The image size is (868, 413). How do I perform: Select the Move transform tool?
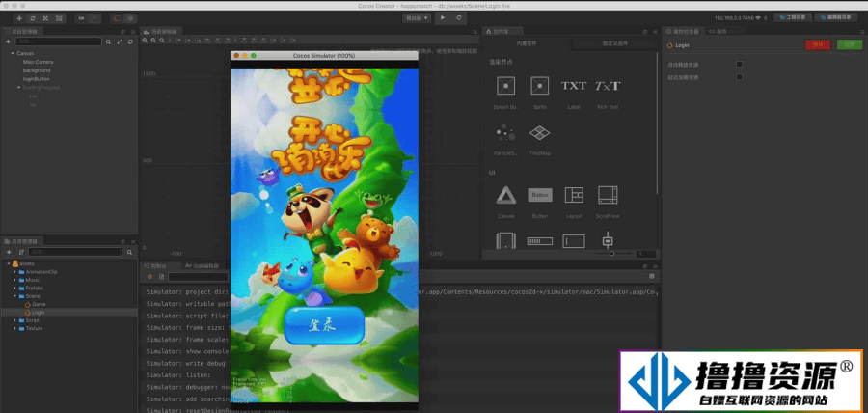tap(20, 18)
